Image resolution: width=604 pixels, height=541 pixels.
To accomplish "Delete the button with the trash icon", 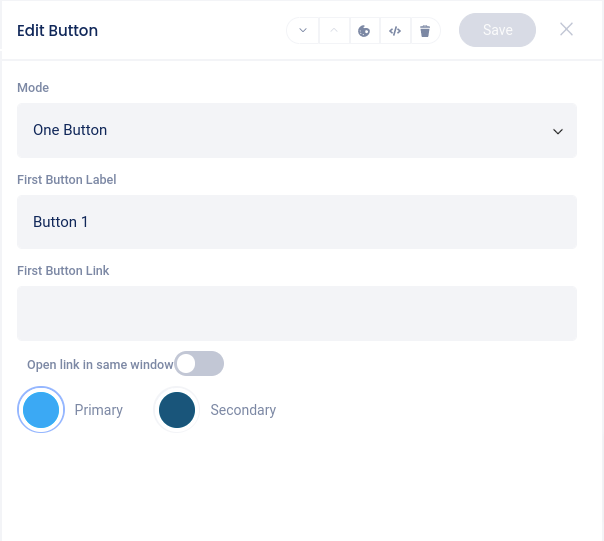I will pos(425,31).
